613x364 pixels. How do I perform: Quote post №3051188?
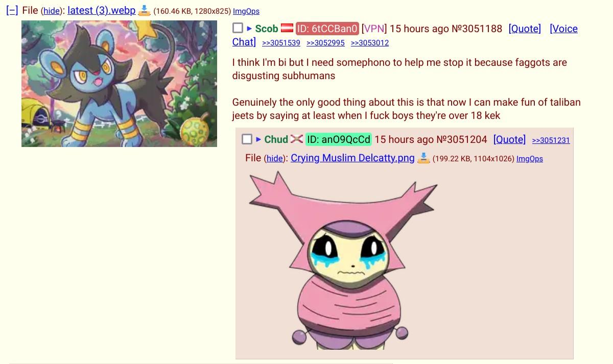point(525,29)
